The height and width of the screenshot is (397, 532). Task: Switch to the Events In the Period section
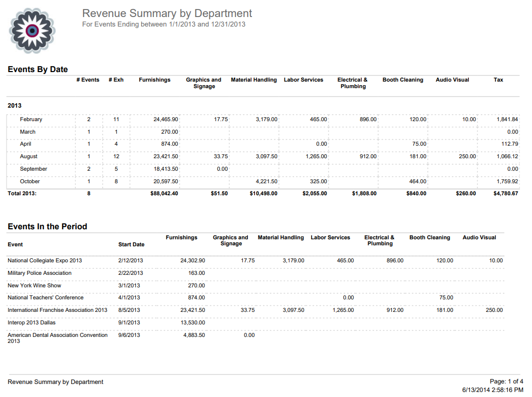coord(47,226)
